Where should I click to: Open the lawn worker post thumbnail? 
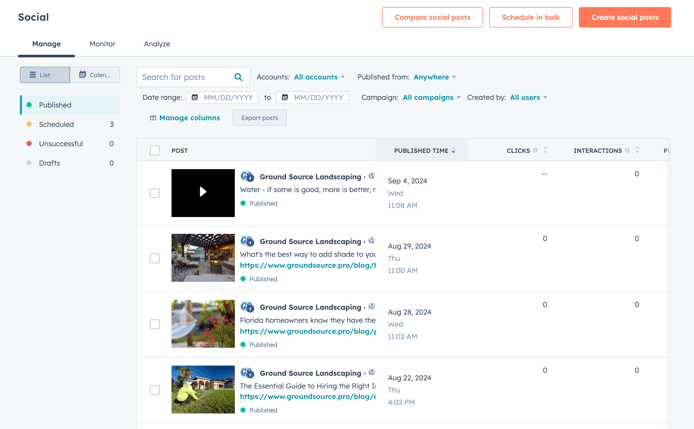point(203,389)
